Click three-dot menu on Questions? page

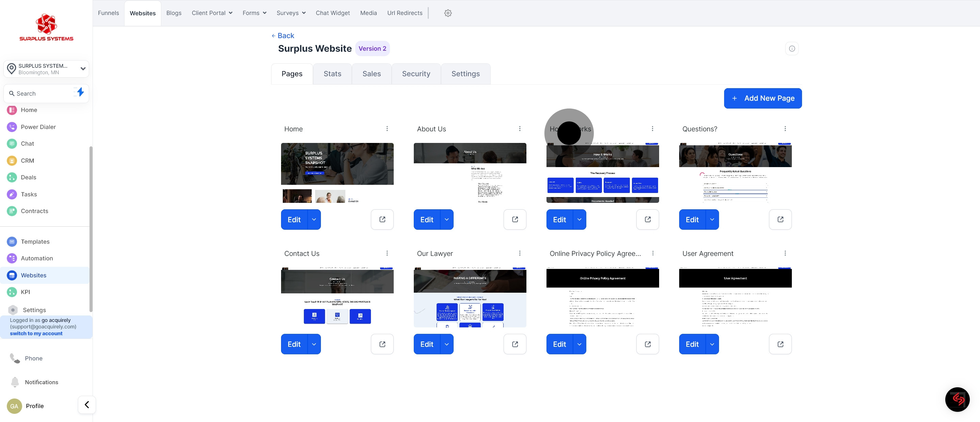click(785, 129)
